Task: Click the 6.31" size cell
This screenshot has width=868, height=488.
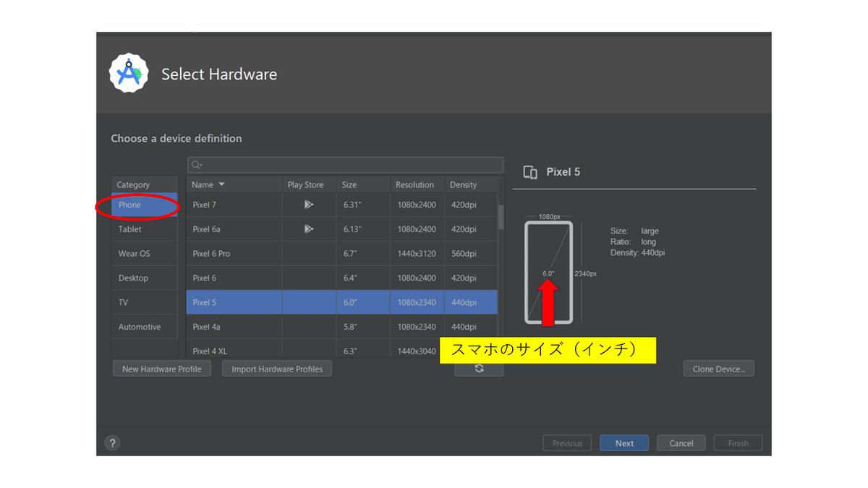Action: pyautogui.click(x=363, y=205)
